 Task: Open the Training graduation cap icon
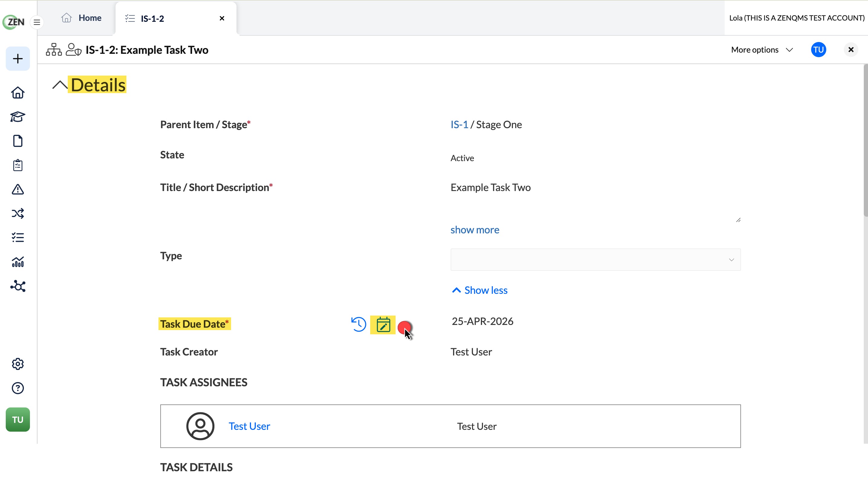(18, 117)
